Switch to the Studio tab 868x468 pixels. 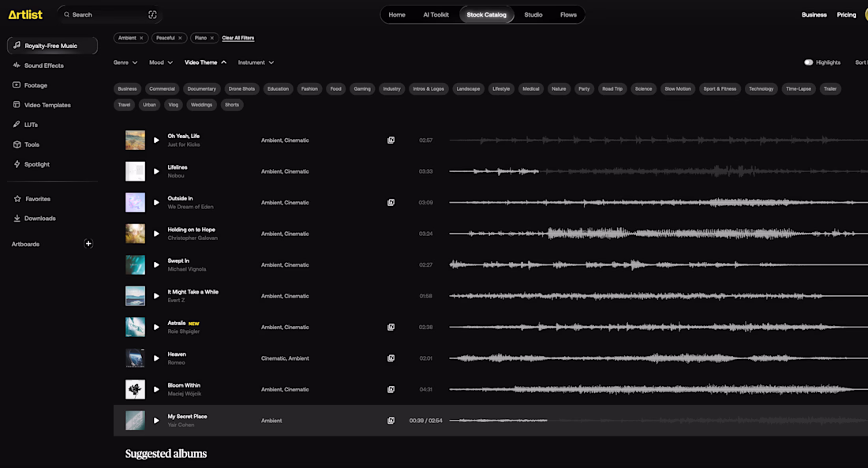533,15
